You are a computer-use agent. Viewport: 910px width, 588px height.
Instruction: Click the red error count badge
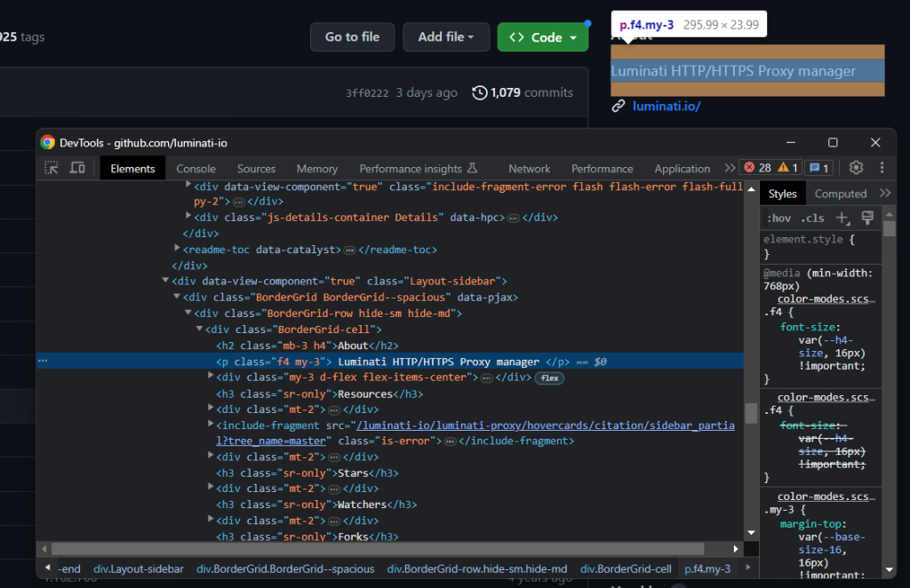(757, 168)
